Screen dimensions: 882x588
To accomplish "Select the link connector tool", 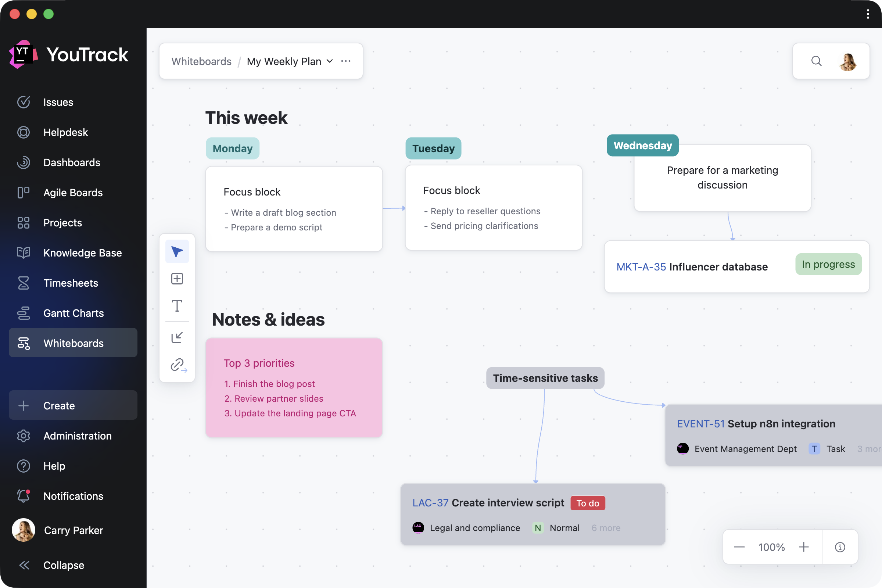I will pyautogui.click(x=178, y=365).
